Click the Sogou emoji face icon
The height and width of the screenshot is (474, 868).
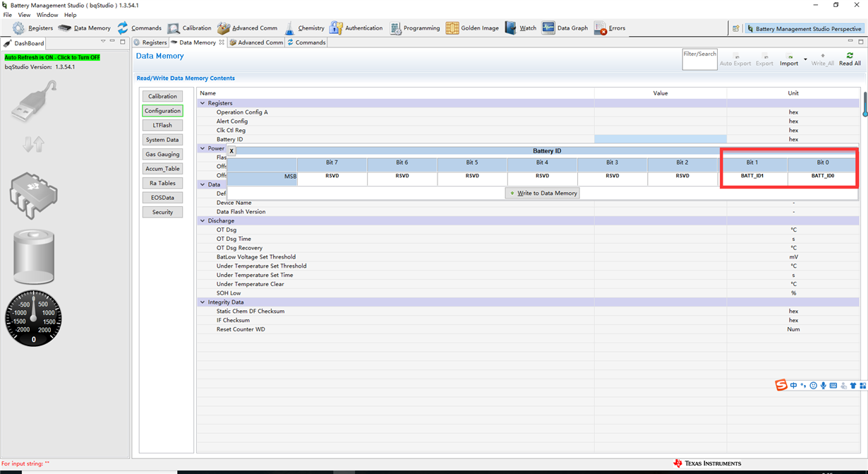pos(813,386)
